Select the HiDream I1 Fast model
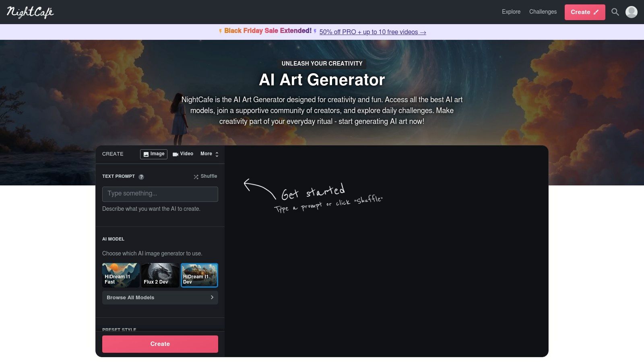 click(x=121, y=275)
